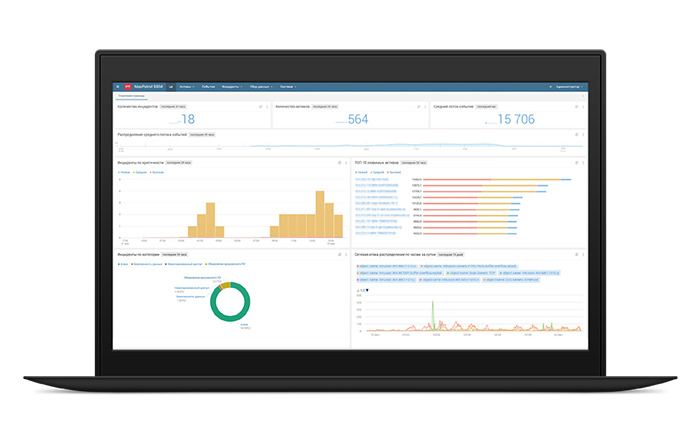Open options menu of TOP 10 vulnerable assets widget
The height and width of the screenshot is (445, 700).
click(583, 162)
